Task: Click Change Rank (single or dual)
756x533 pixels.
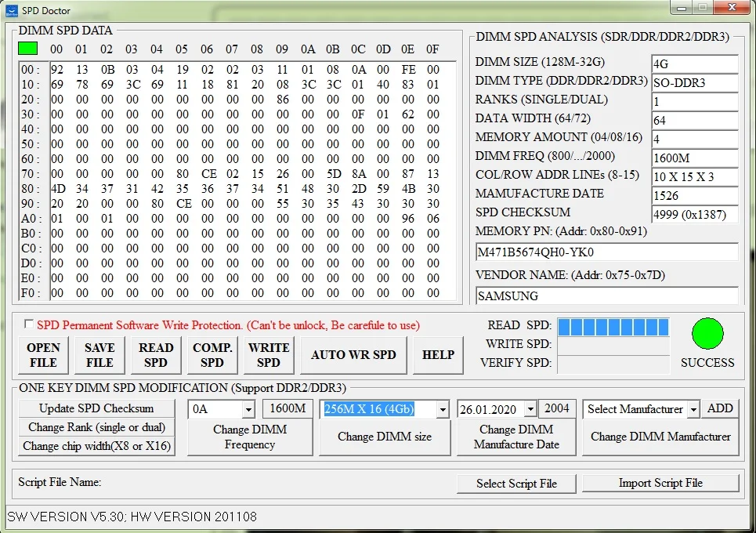Action: click(96, 427)
